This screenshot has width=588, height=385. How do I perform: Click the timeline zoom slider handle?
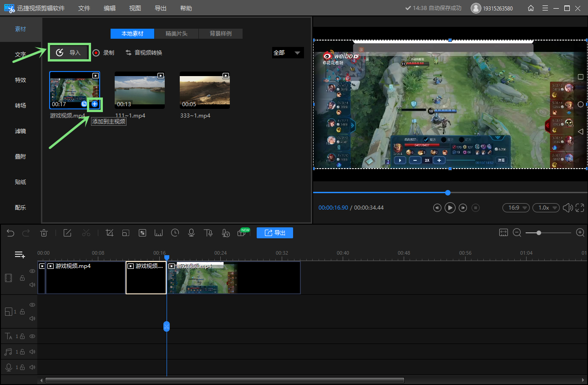pos(539,233)
